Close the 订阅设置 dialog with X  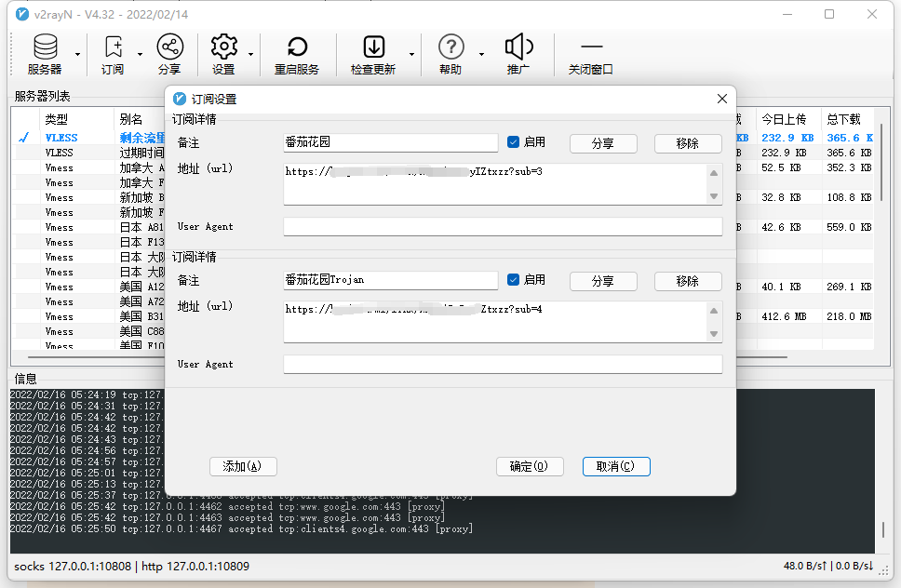tap(721, 99)
